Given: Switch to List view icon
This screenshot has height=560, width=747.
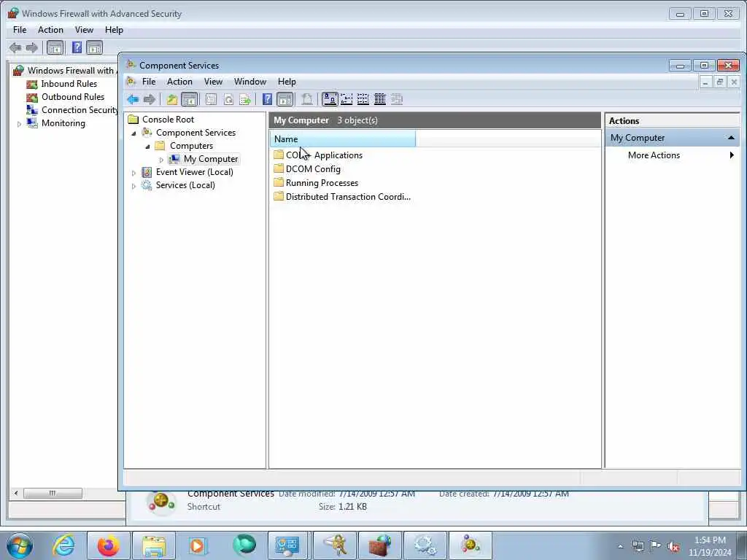Looking at the screenshot, I should (x=363, y=99).
